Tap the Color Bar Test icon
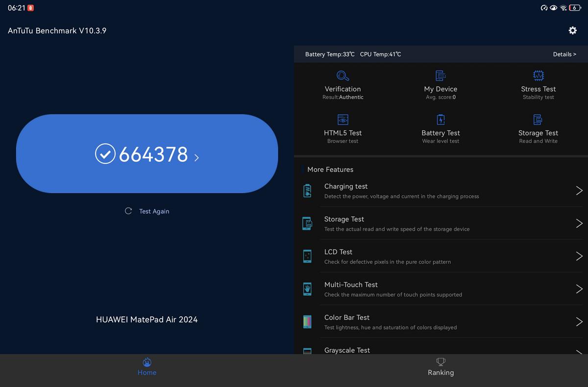 click(307, 322)
